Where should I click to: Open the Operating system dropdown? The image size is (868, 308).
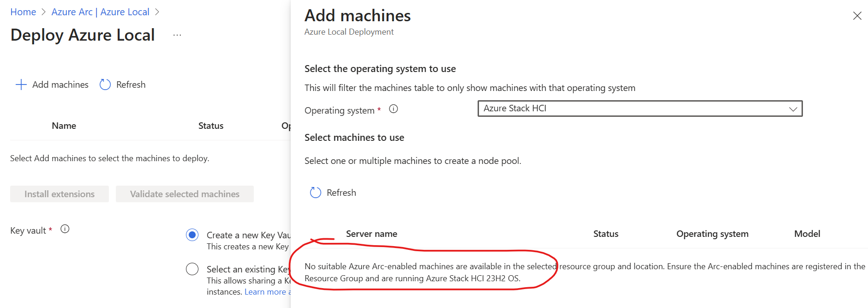(640, 109)
